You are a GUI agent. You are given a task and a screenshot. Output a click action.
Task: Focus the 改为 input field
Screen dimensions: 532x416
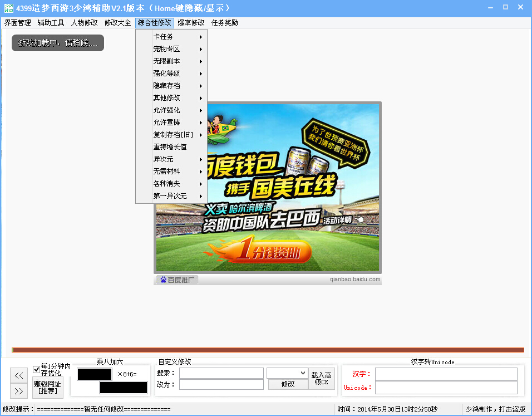pos(221,384)
